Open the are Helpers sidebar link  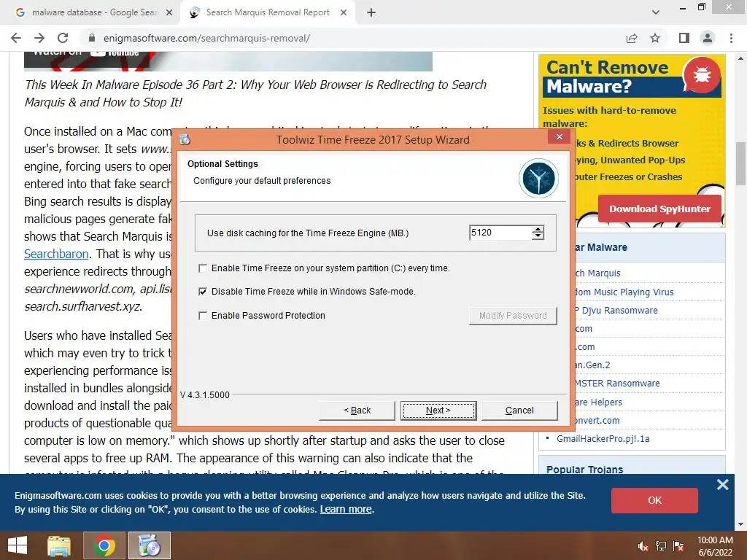point(598,402)
